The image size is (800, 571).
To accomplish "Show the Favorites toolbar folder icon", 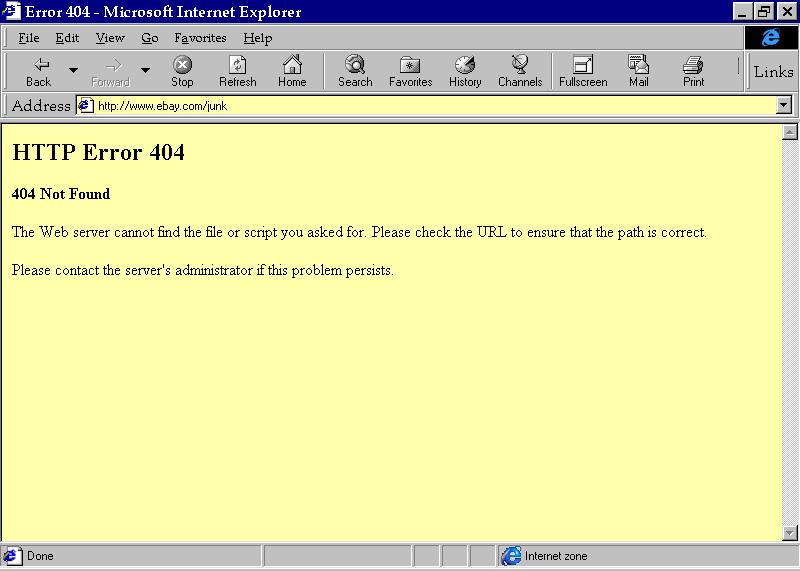I will pos(410,71).
